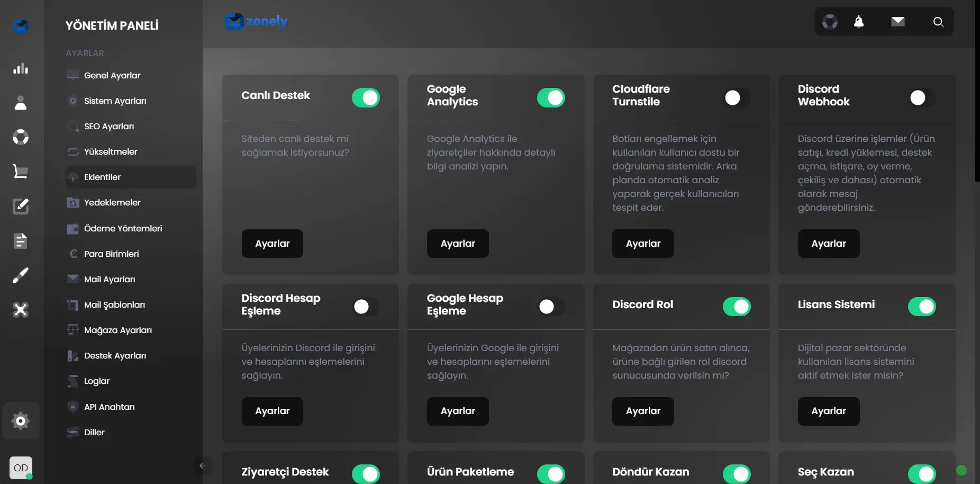Open Mail Ayarları in the sidebar
Image resolution: width=980 pixels, height=484 pixels.
[x=131, y=279]
